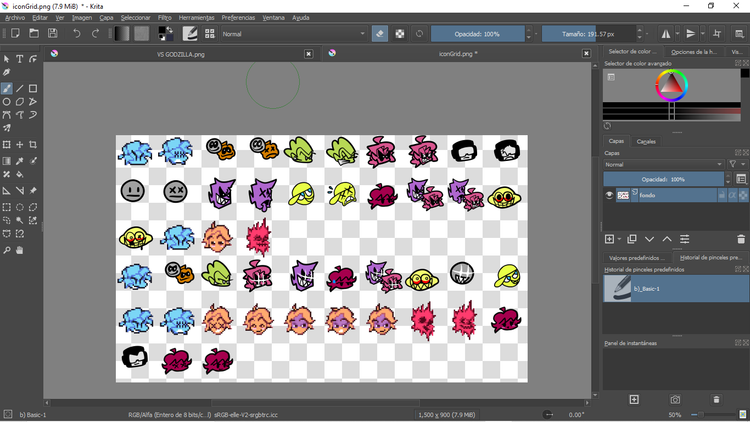Adjust the brush Opacidad slider in toolbar

477,34
